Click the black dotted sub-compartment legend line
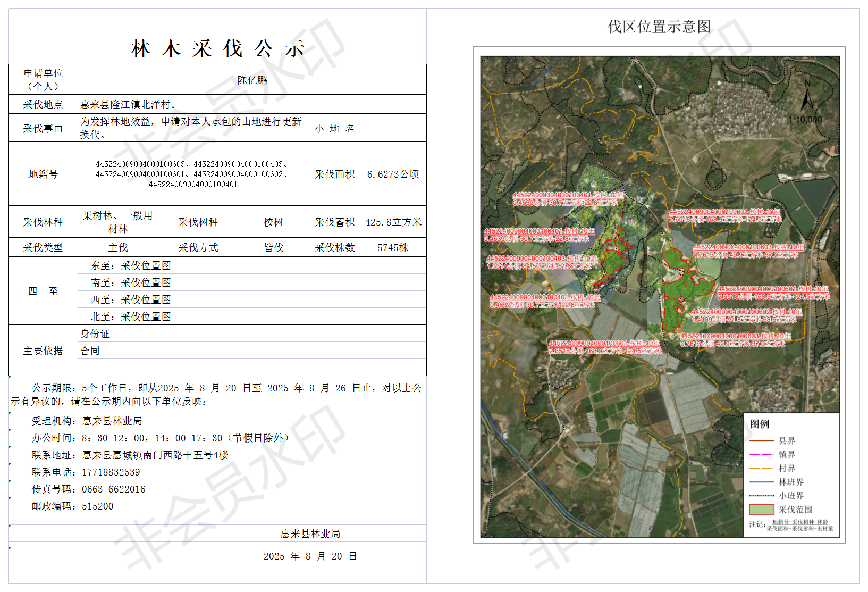Screen dimensions: 868x592 click(761, 496)
